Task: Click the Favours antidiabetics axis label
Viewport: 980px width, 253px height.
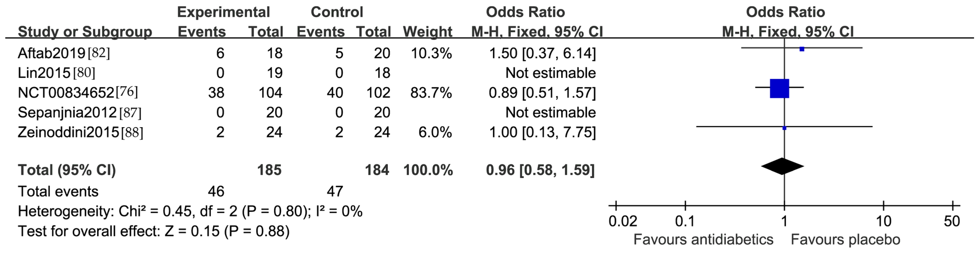Action: [703, 240]
